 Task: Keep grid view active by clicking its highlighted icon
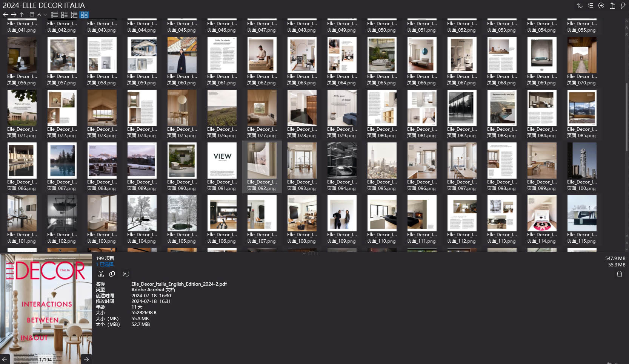coord(84,15)
